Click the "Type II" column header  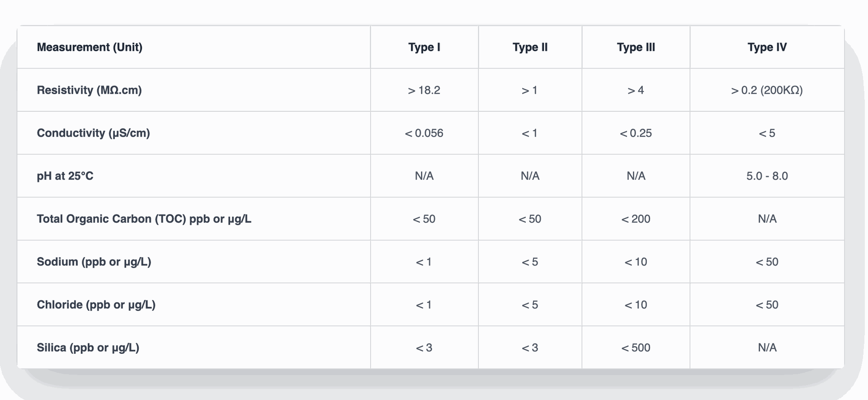tap(530, 47)
